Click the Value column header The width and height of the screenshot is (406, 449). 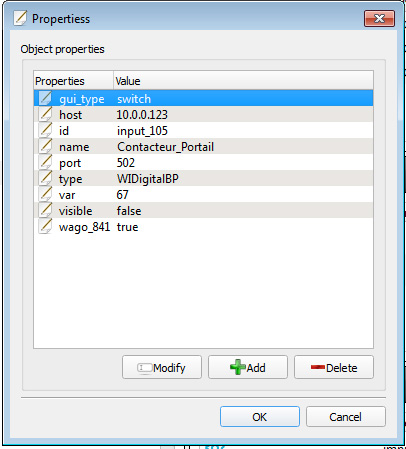pos(243,81)
